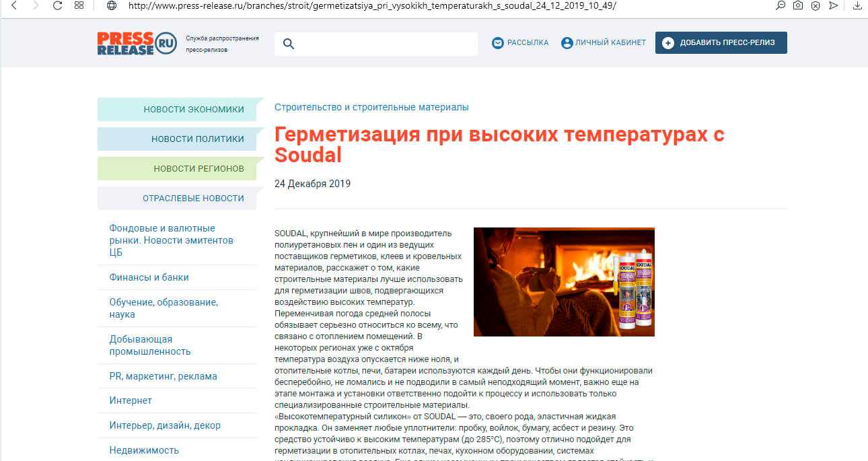Click the zoom magnifier icon in address bar
The width and height of the screenshot is (868, 461).
tap(781, 5)
